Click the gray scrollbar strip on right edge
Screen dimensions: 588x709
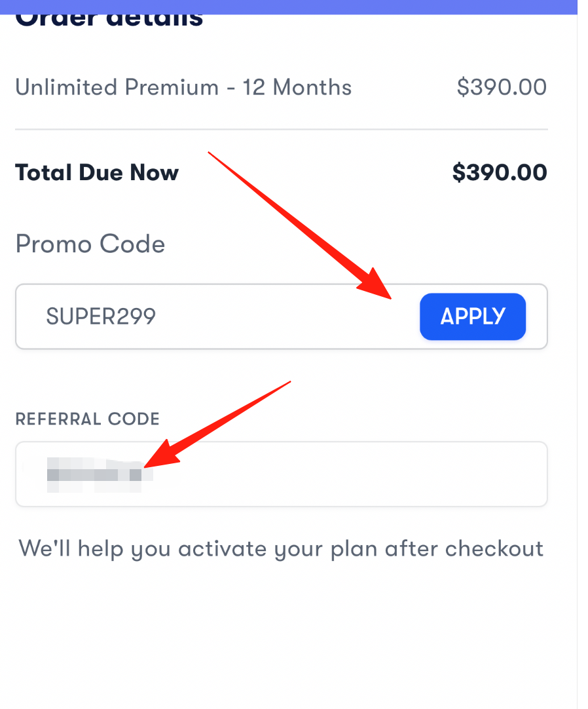point(582,354)
